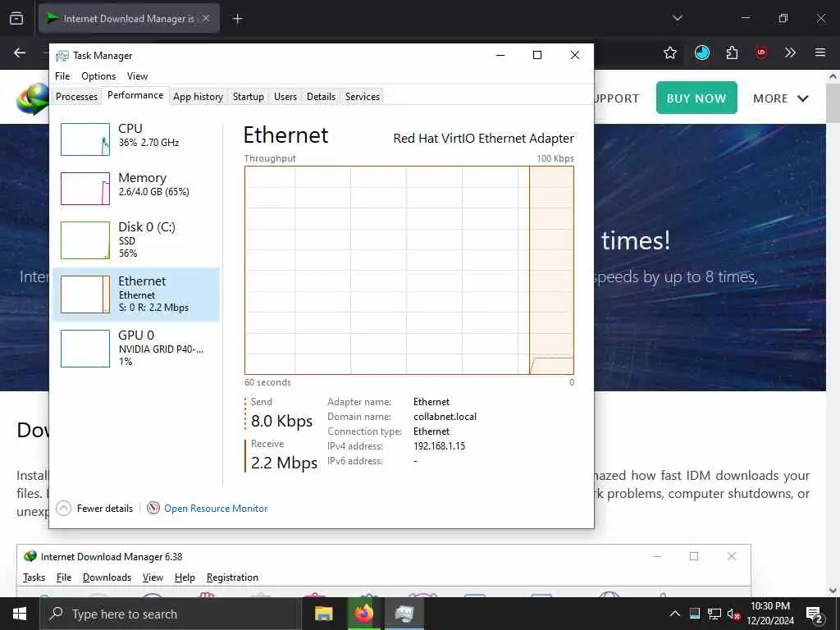Open File Explorer from the taskbar
The width and height of the screenshot is (840, 630).
pyautogui.click(x=323, y=614)
